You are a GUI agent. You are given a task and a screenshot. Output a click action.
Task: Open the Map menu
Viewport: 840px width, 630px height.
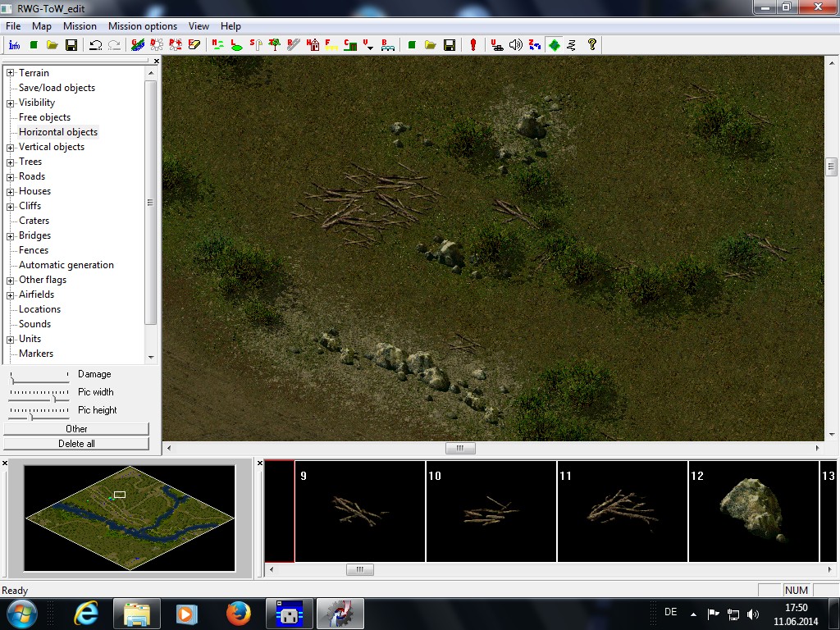click(42, 25)
